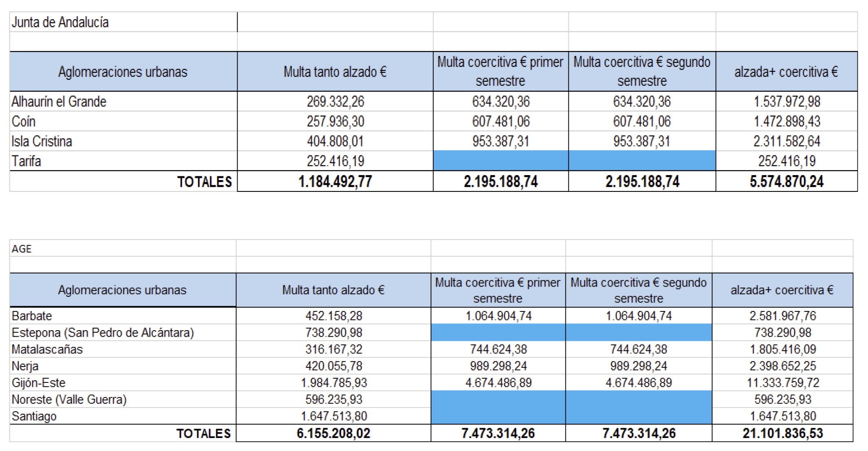Click 'Estepona (San Pedro de Alcántara)' cell
The width and height of the screenshot is (868, 451).
(x=123, y=333)
